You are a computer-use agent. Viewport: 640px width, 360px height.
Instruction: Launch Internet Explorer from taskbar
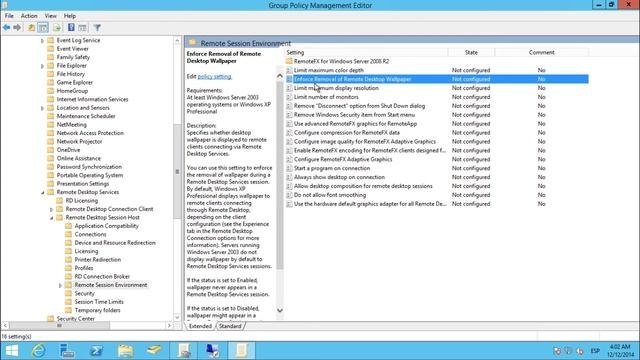coord(38,351)
